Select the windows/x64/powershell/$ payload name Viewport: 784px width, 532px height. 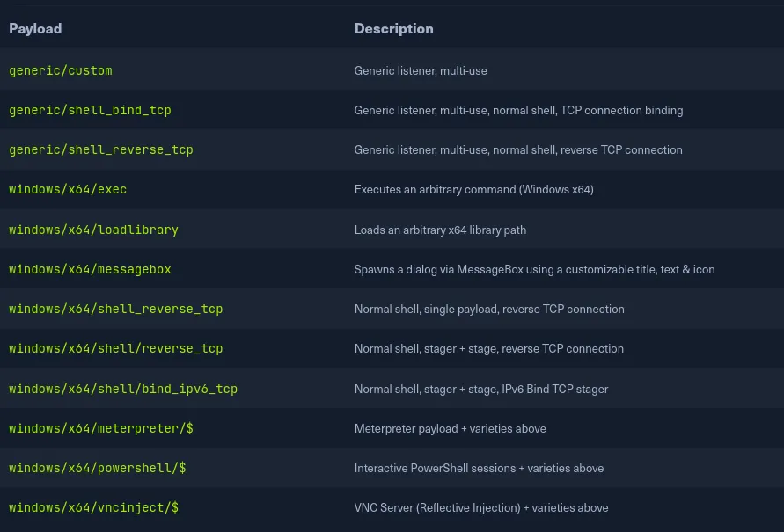point(98,468)
